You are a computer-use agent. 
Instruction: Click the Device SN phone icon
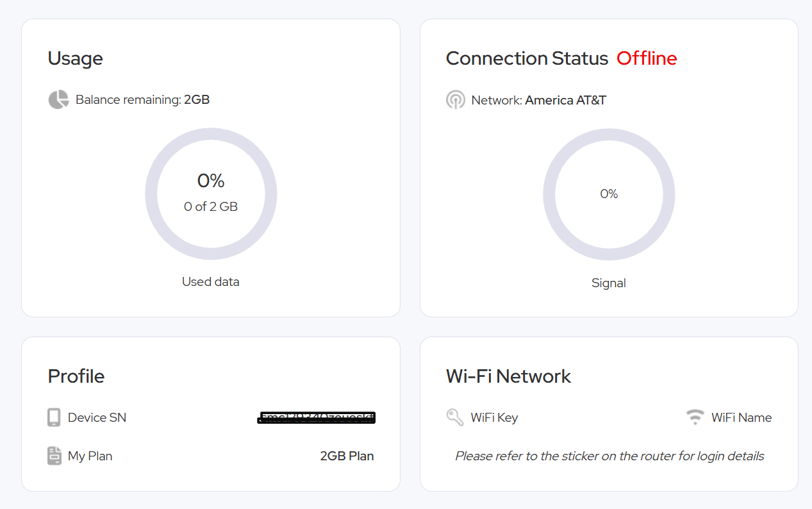54,417
